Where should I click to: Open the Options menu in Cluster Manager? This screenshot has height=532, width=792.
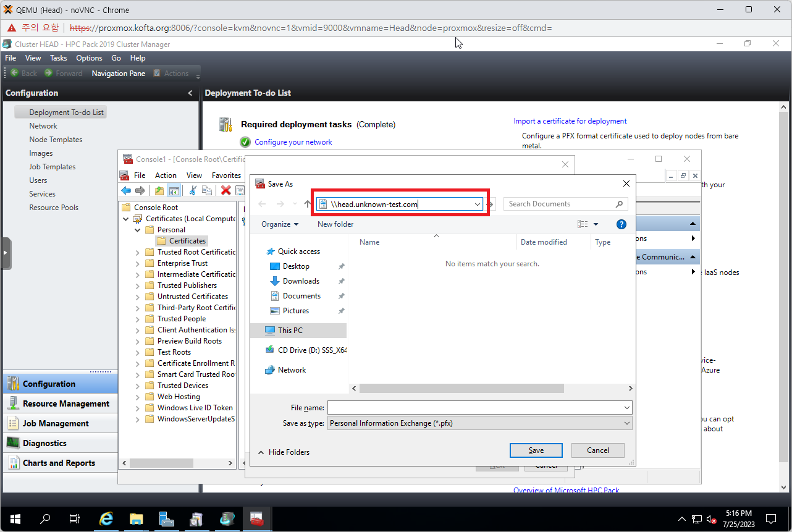(89, 58)
